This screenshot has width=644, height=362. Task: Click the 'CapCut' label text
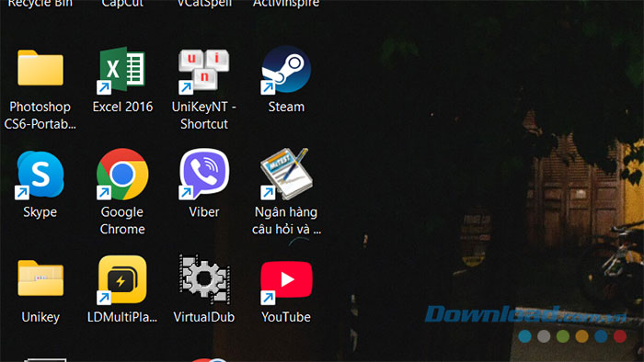click(122, 4)
